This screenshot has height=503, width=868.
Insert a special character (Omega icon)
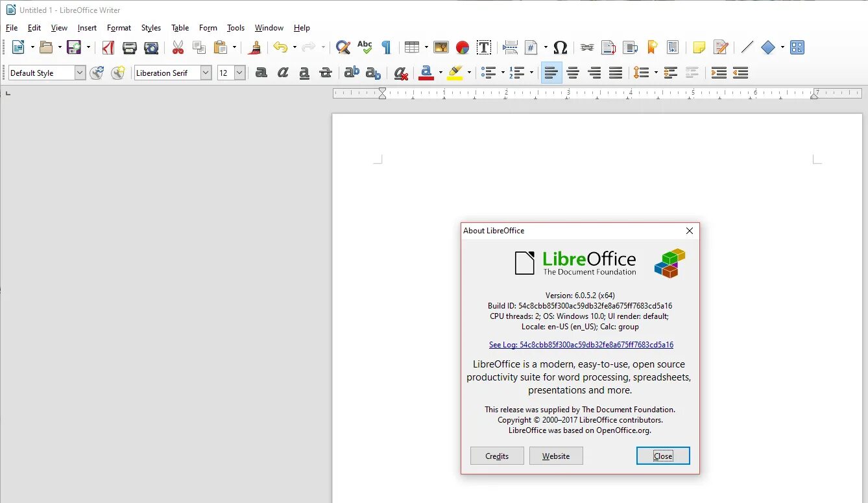pyautogui.click(x=561, y=47)
